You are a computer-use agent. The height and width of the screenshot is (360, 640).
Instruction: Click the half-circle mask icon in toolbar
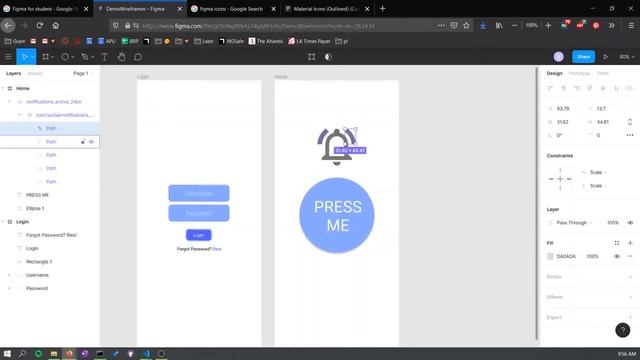click(x=328, y=57)
